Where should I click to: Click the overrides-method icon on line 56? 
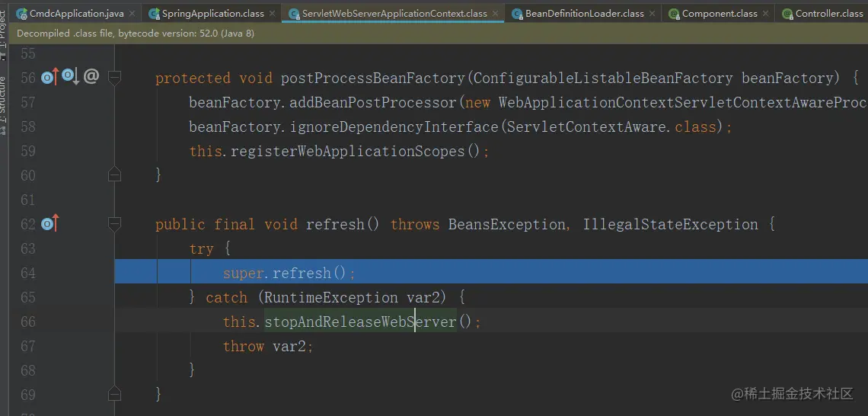(49, 78)
